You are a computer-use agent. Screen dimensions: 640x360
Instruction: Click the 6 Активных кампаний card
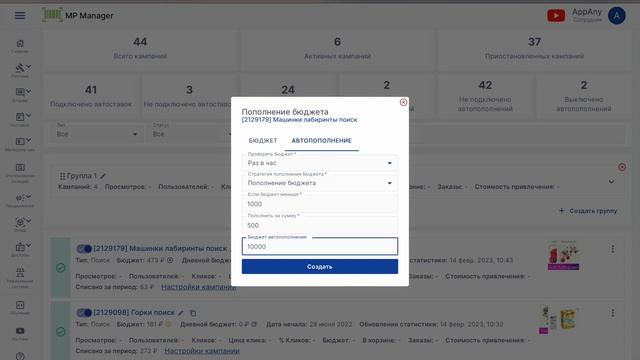click(337, 48)
